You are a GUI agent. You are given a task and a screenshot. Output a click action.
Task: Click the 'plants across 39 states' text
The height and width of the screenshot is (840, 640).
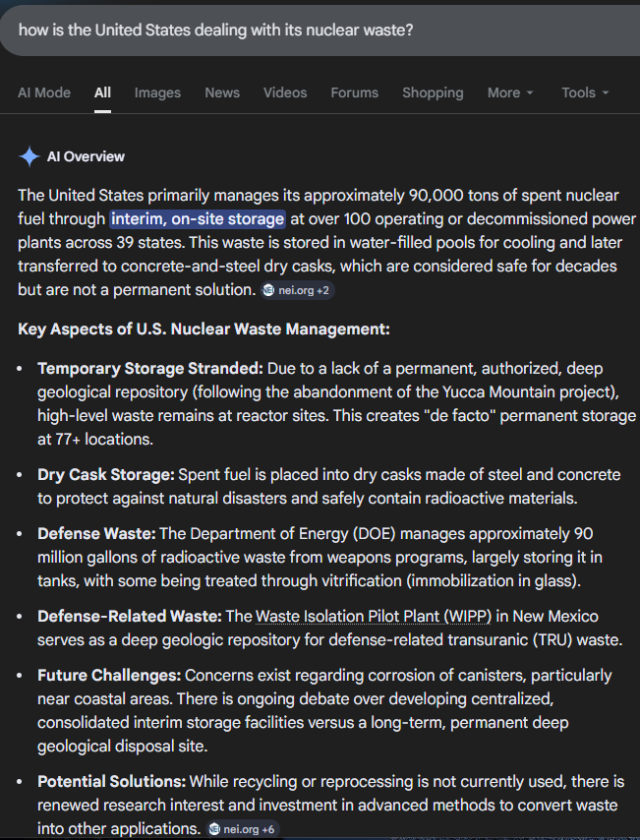100,243
